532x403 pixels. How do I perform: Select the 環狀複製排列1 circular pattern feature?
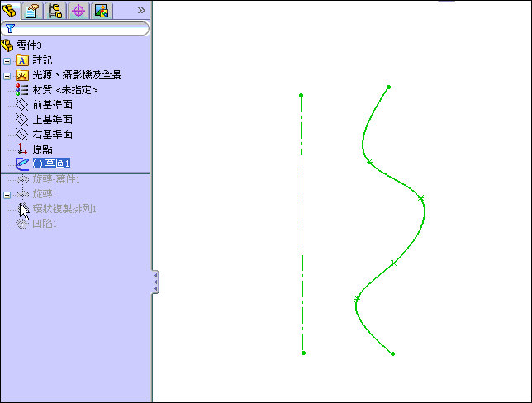64,209
